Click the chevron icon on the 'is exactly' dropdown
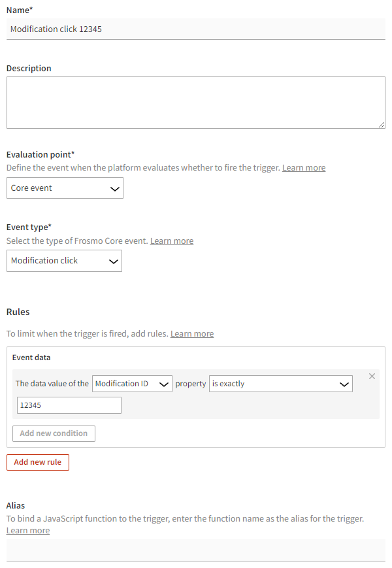 coord(345,384)
